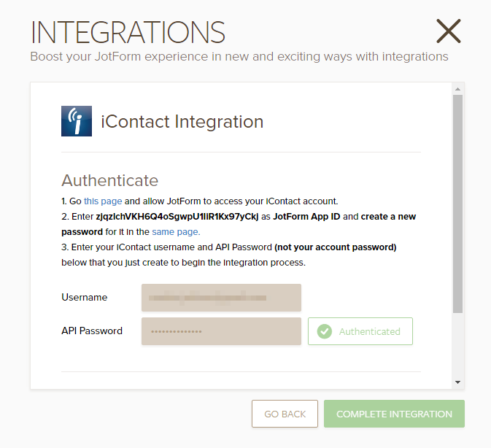The image size is (491, 448).
Task: Click the API Password label
Action: (92, 331)
